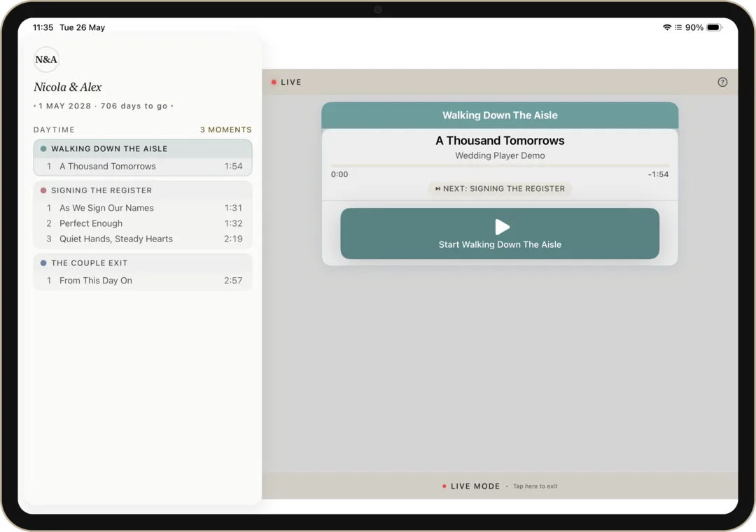Tap the Next: Signing The Register pill

pos(500,188)
